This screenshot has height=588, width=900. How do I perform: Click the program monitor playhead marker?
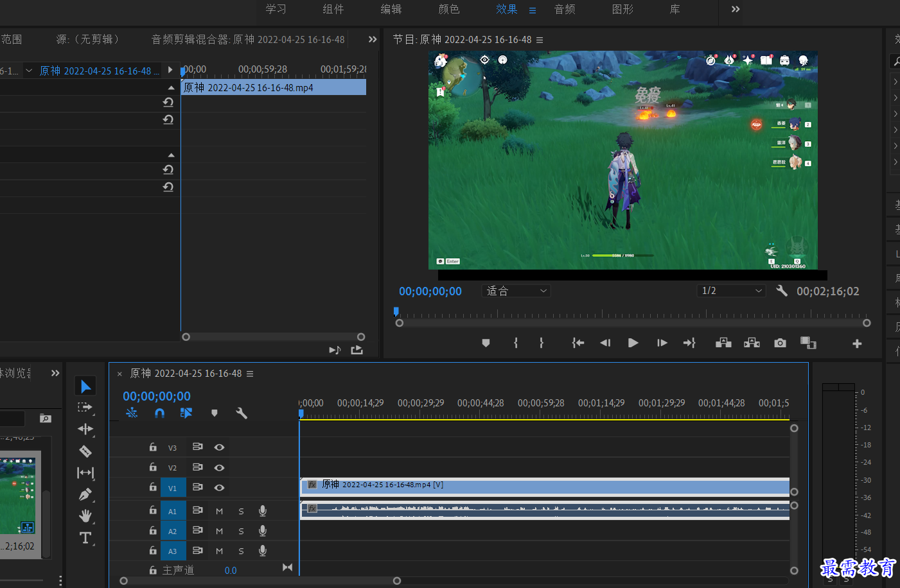(396, 312)
